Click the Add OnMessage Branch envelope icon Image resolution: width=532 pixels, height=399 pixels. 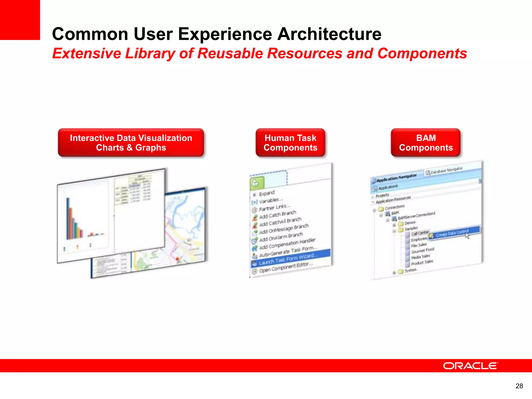pos(255,233)
